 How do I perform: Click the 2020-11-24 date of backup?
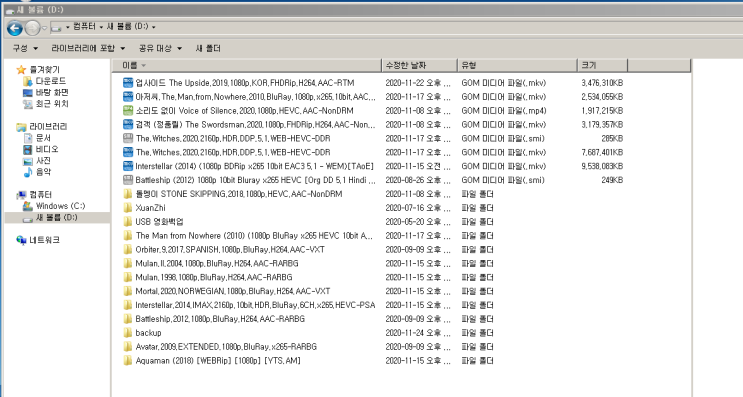(x=417, y=333)
